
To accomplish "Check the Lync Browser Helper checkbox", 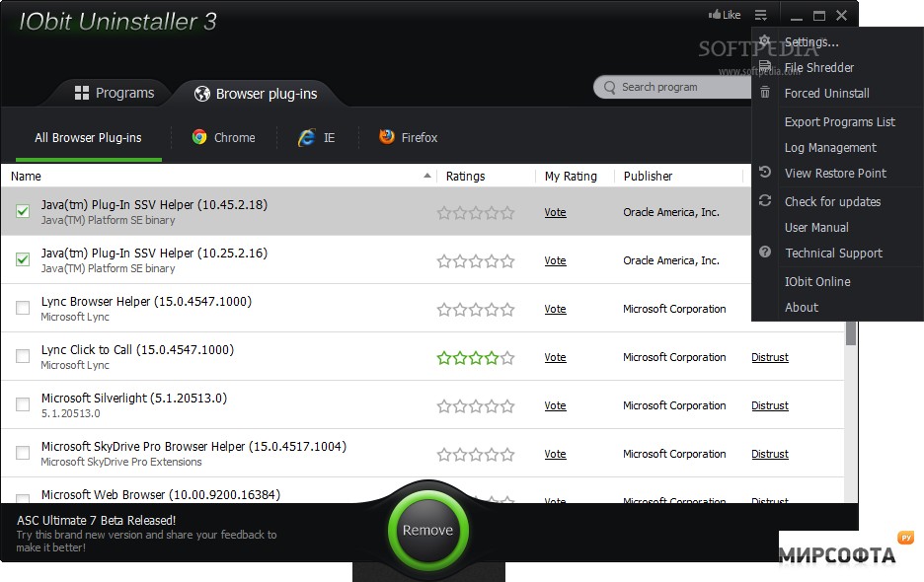I will click(23, 308).
